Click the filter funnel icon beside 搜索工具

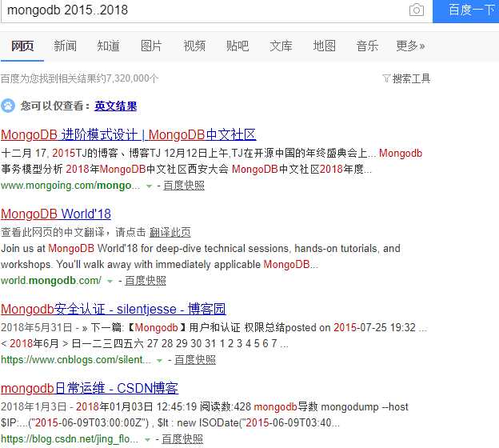386,78
